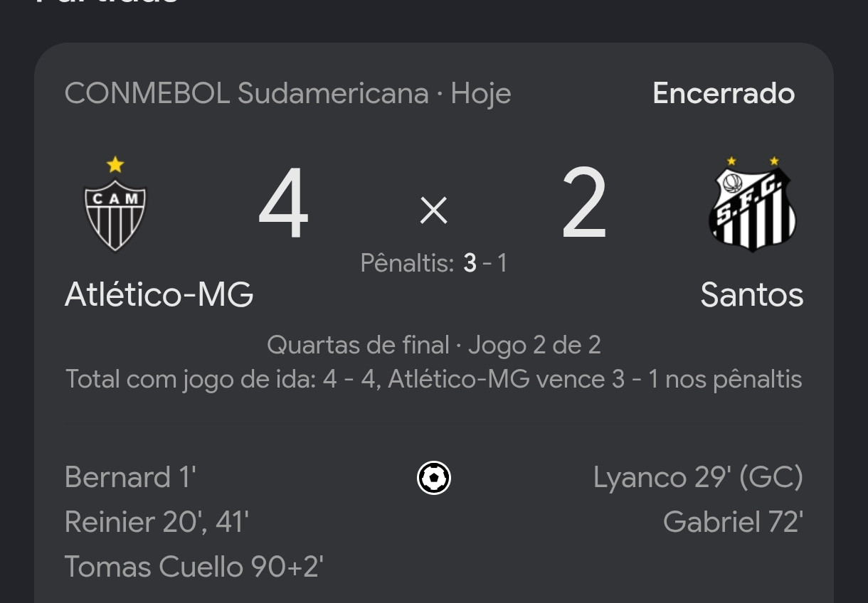Select goal scorer Gabriel 72'
Viewport: 868px width, 603px height.
733,523
